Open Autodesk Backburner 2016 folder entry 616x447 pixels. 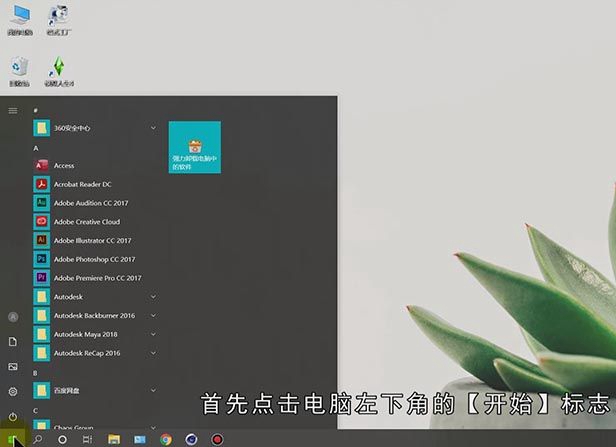[x=96, y=315]
